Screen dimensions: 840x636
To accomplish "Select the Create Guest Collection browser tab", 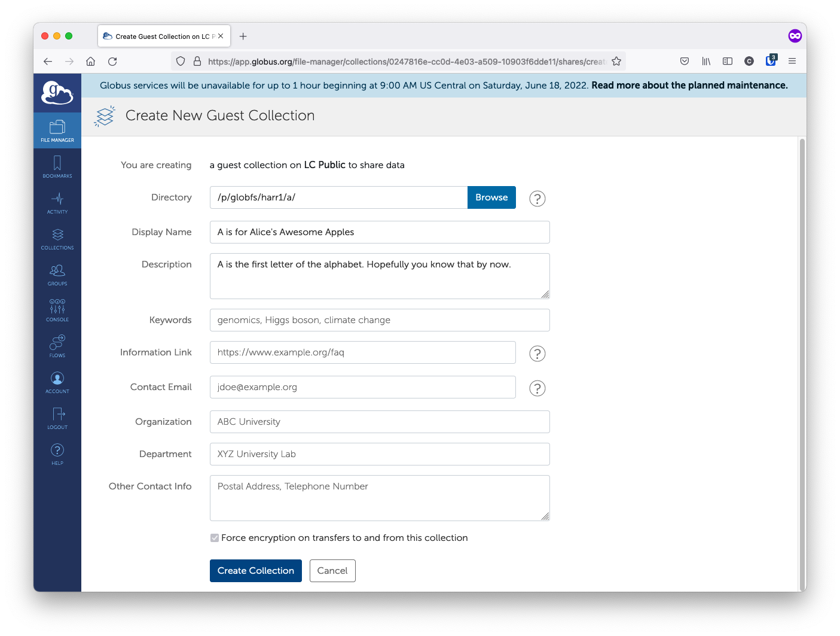I will point(164,36).
